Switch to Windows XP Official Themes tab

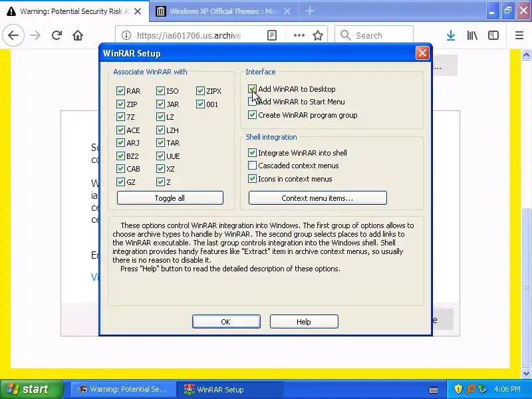223,11
